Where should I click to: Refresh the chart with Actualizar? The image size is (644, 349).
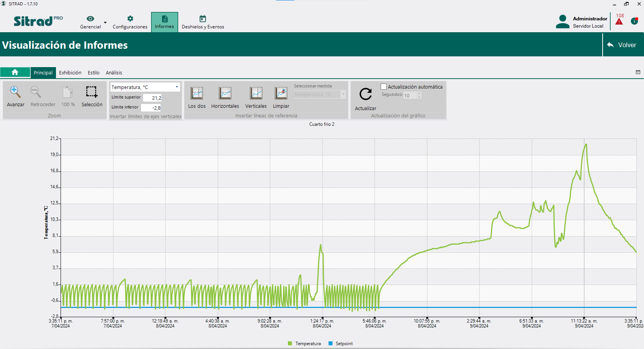click(365, 94)
